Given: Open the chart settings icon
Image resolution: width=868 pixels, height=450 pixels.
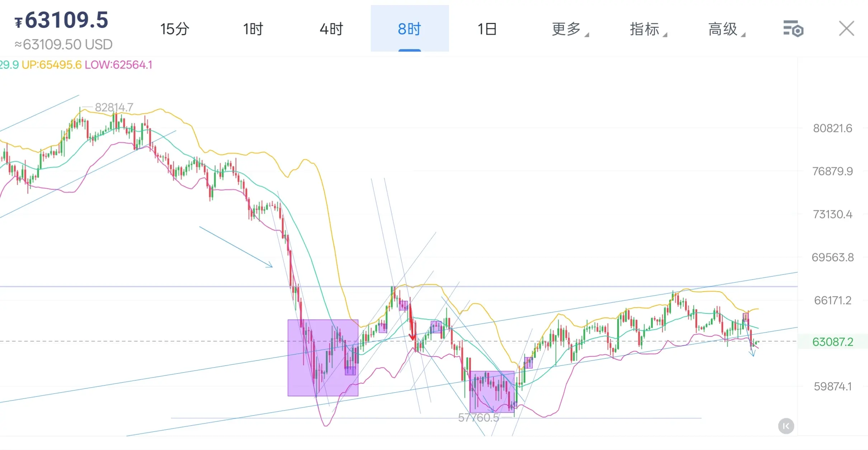Looking at the screenshot, I should 793,29.
